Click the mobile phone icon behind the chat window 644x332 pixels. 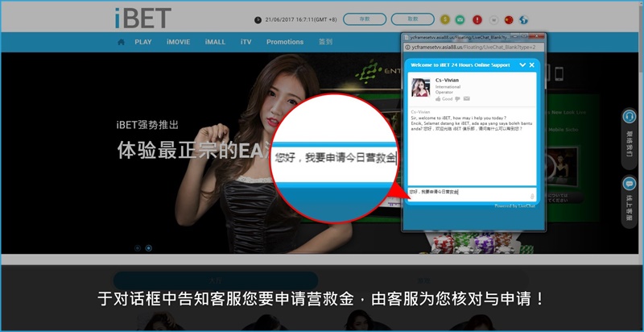pos(559,74)
